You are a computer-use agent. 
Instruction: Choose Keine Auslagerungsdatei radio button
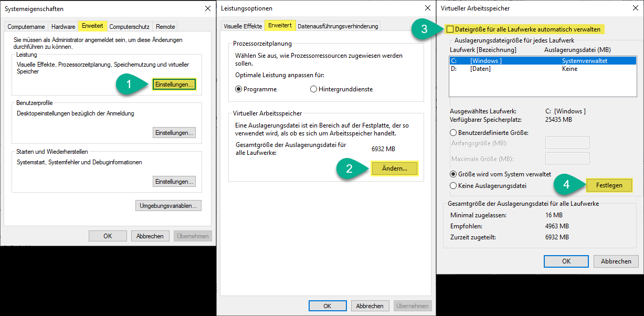pos(453,185)
